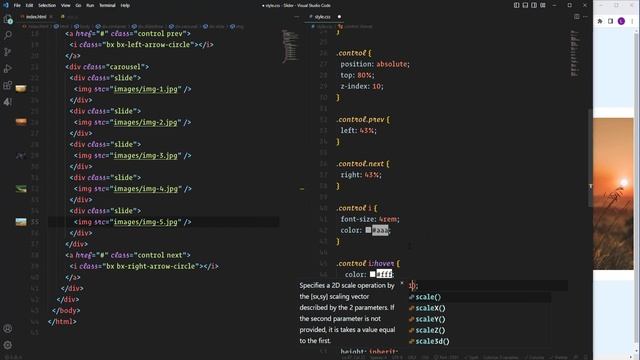Click img-1.jpg gutter thumbnail preview
The width and height of the screenshot is (640, 360).
[21, 89]
